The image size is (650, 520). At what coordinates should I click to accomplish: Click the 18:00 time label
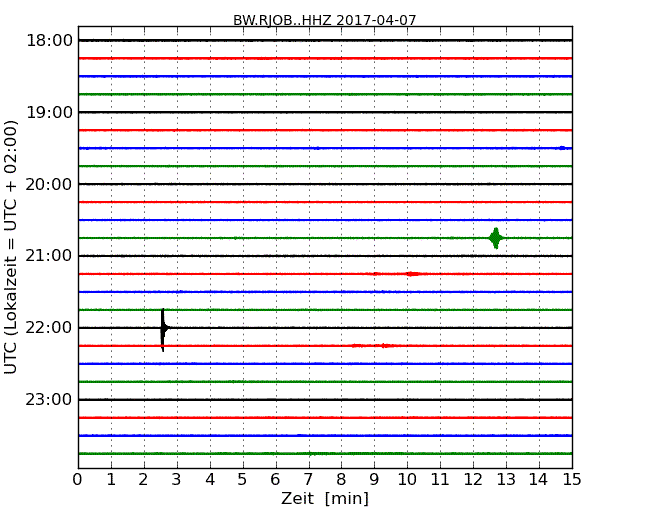(49, 41)
